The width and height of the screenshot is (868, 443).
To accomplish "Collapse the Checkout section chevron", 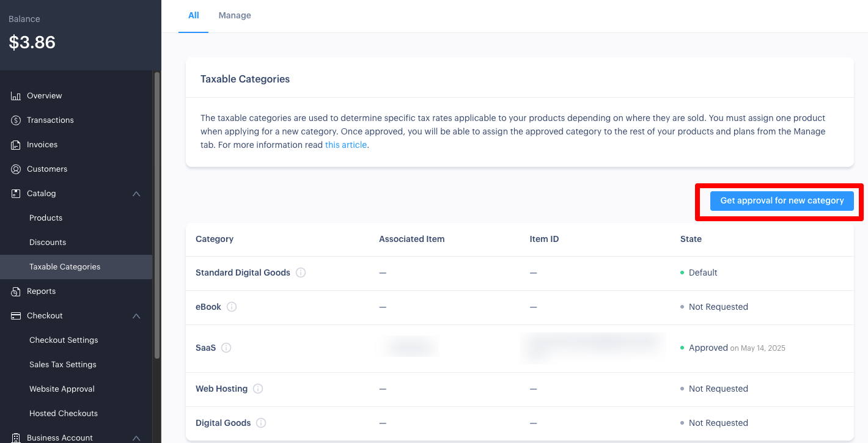I will coord(136,316).
